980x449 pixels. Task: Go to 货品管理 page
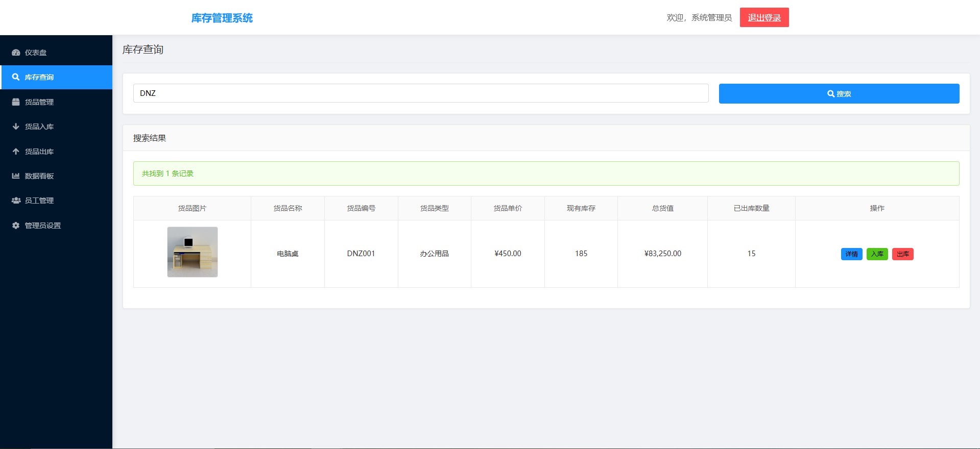point(56,102)
